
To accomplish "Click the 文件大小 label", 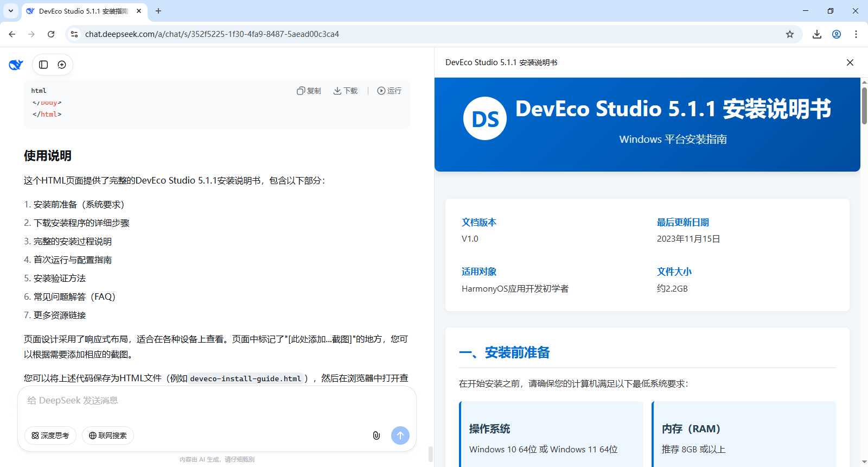I will pyautogui.click(x=674, y=272).
